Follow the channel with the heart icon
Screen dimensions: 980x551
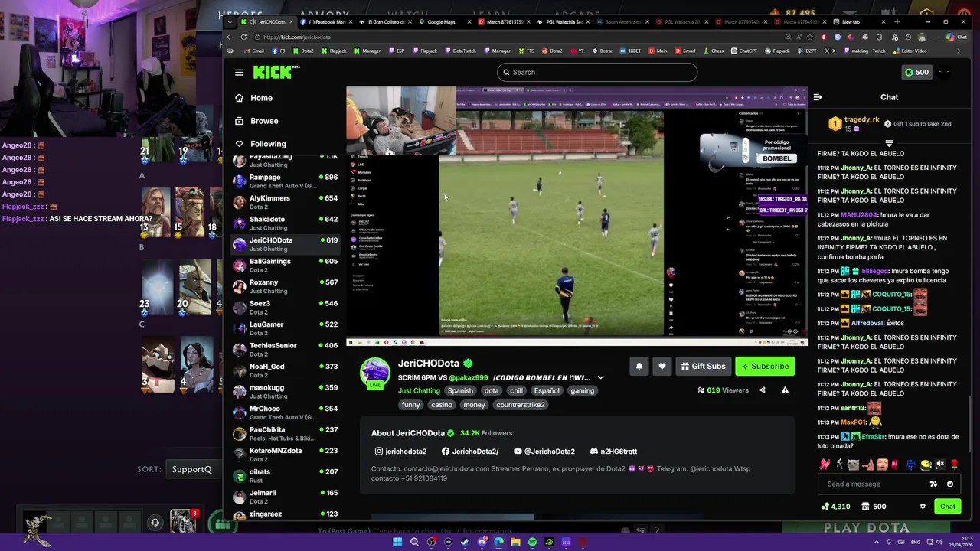click(662, 367)
